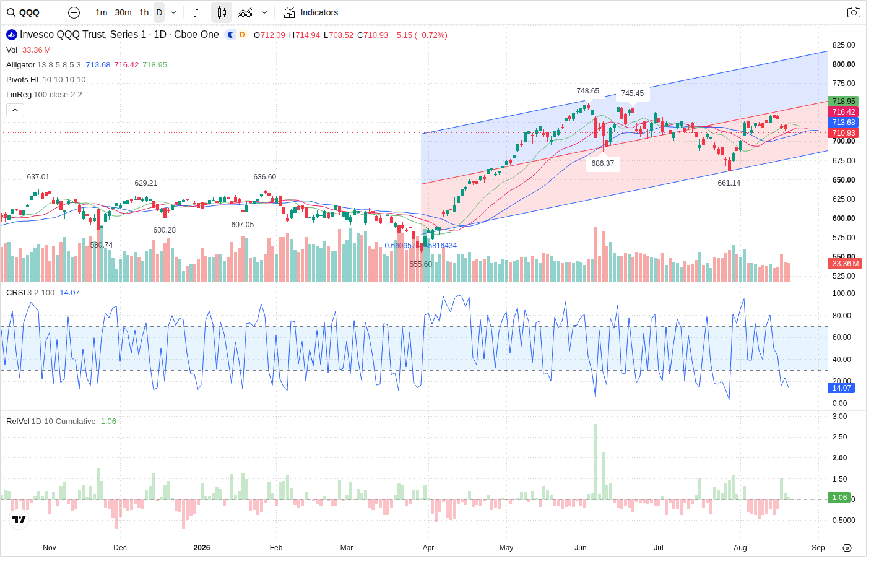Open chart settings gear on time axis
This screenshot has height=588, width=879.
(x=847, y=548)
